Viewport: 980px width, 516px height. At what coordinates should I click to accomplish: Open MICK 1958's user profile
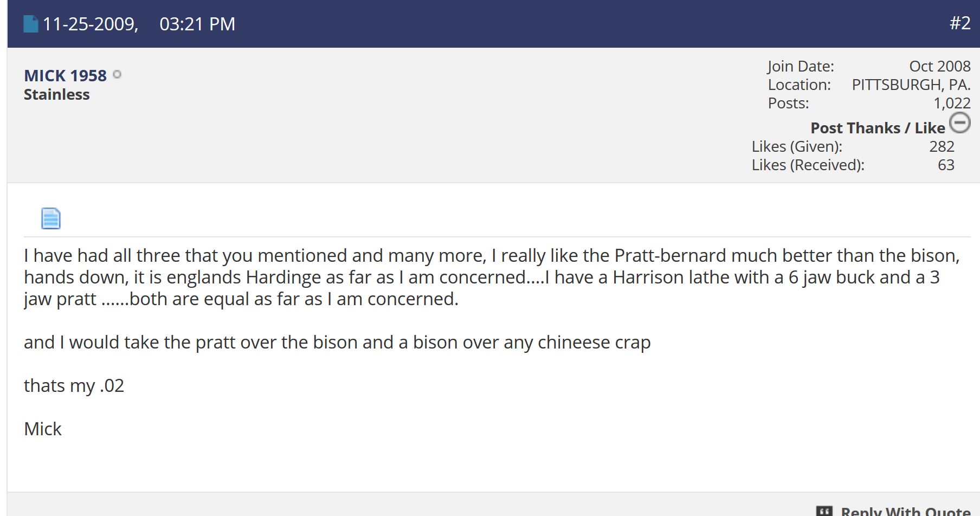tap(65, 75)
